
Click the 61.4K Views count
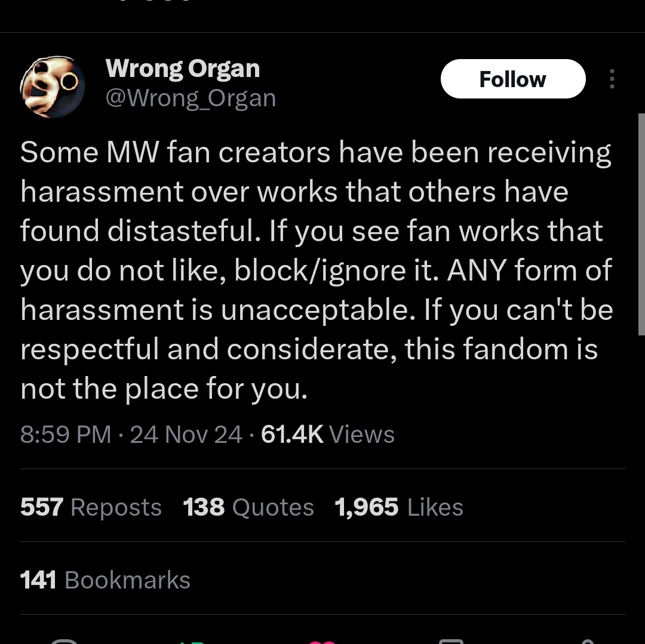327,435
